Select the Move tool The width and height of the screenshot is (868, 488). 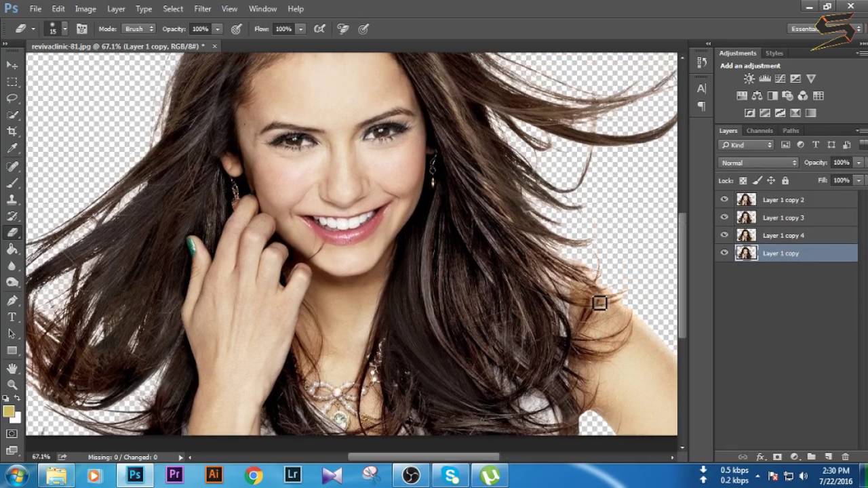12,65
